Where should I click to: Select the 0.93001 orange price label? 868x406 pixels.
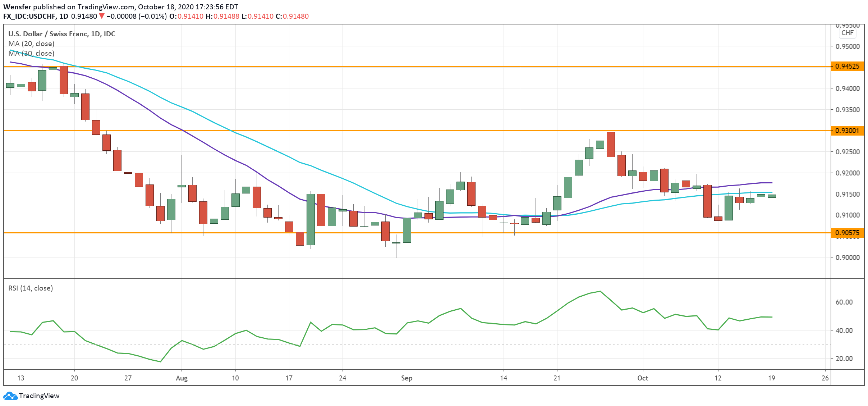tap(847, 131)
